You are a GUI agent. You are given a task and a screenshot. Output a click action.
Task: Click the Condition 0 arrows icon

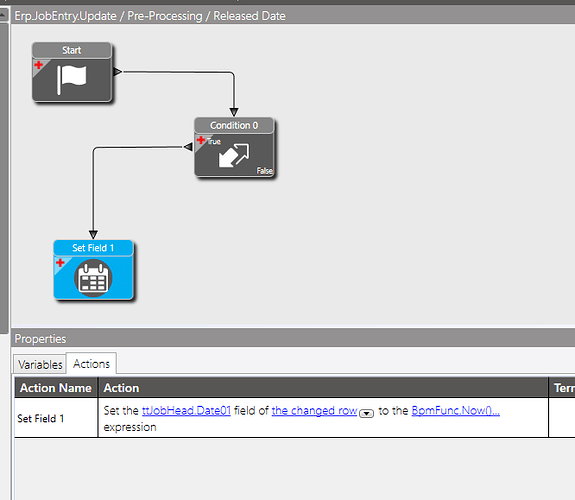click(x=234, y=156)
